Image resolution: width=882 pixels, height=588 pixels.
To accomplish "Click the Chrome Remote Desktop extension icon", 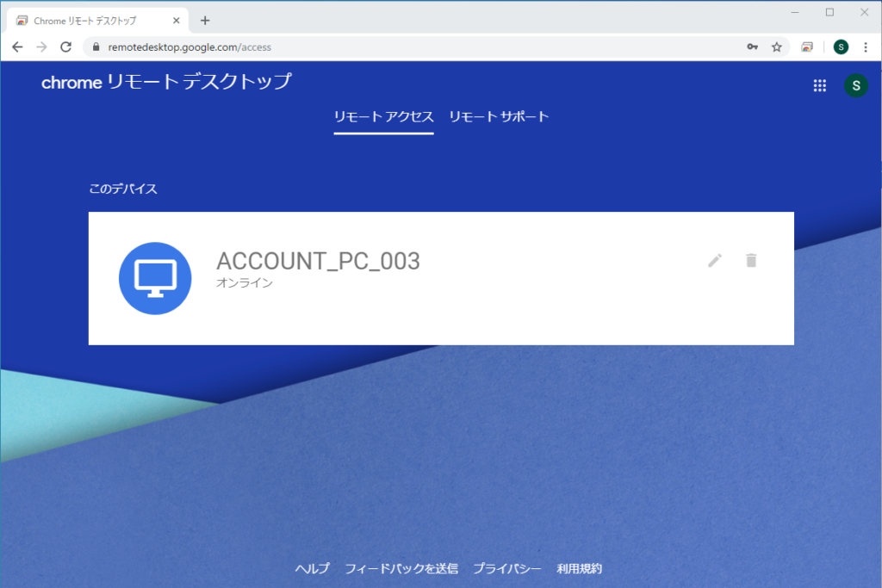I will coord(807,47).
